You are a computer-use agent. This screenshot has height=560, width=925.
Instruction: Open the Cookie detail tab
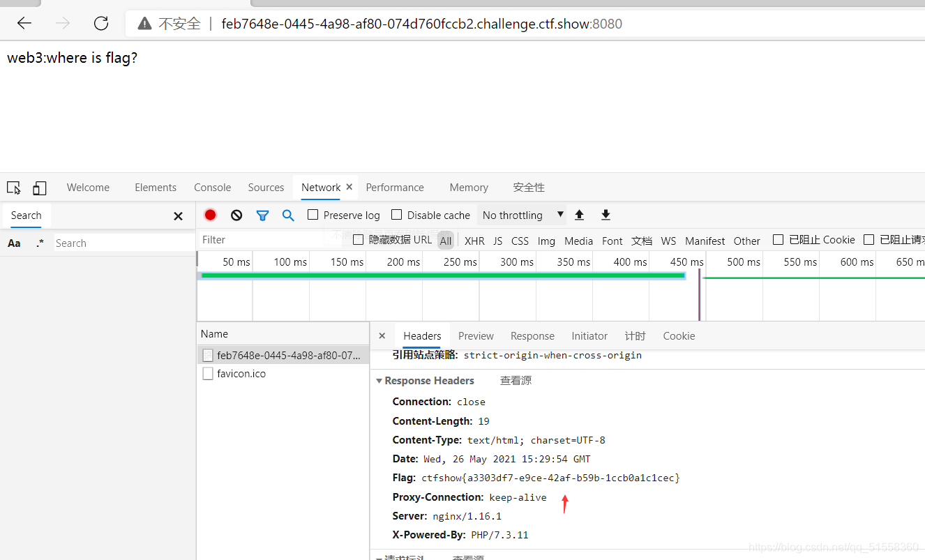pyautogui.click(x=679, y=336)
